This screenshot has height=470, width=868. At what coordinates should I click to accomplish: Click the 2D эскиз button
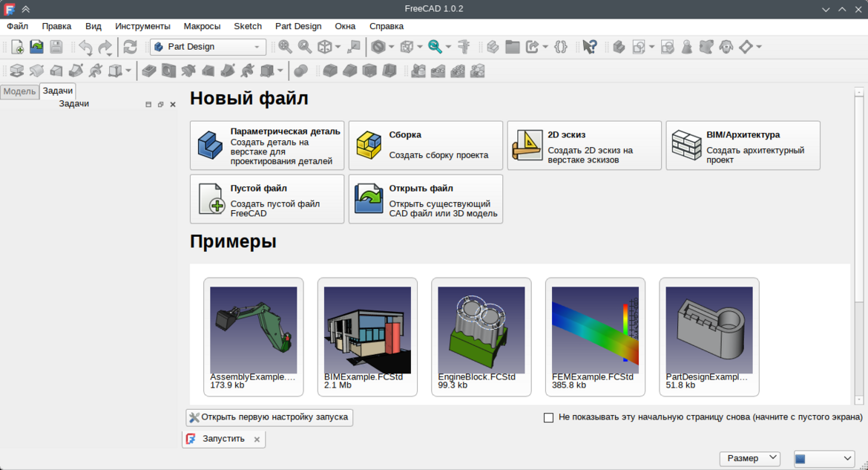[584, 146]
